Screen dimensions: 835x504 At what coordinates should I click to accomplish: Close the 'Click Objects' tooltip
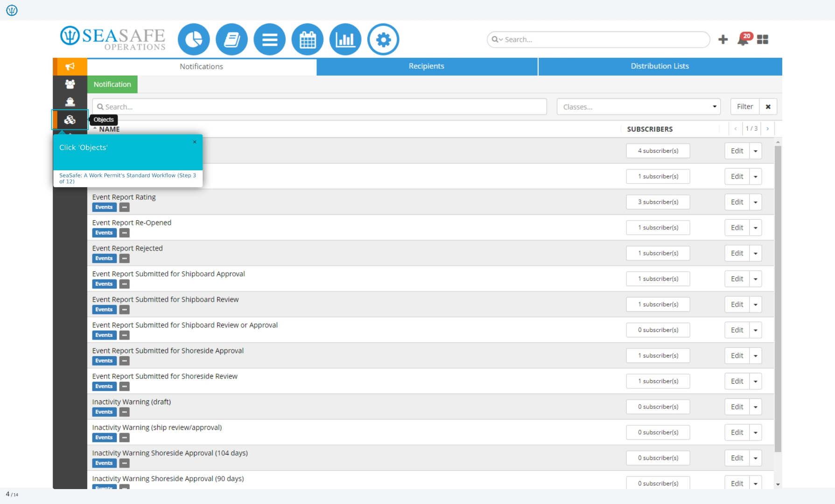coord(195,142)
